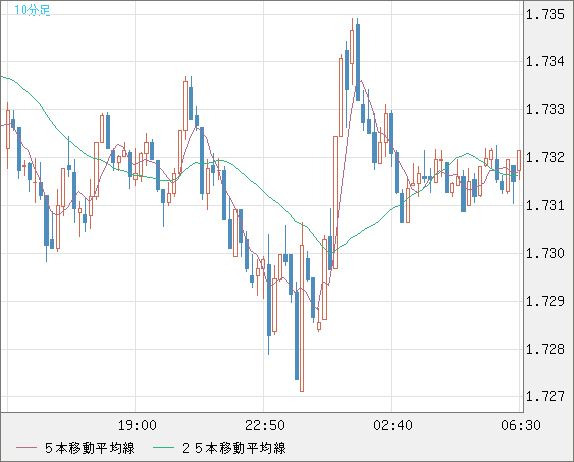This screenshot has width=574, height=462.
Task: Click the purple 5-period average legend line
Action: click(26, 448)
